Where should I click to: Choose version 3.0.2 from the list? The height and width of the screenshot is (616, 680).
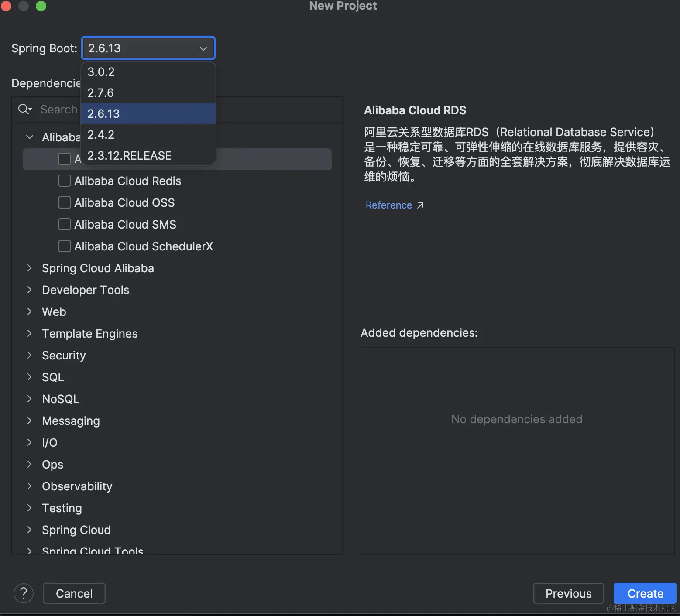click(148, 72)
